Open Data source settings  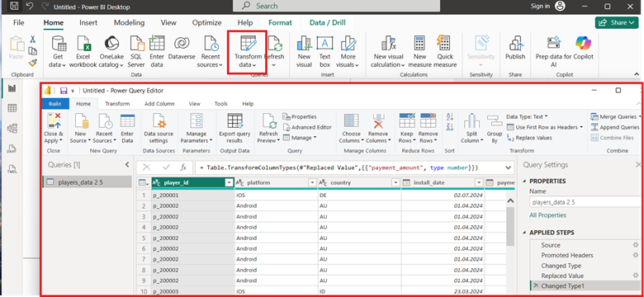159,129
